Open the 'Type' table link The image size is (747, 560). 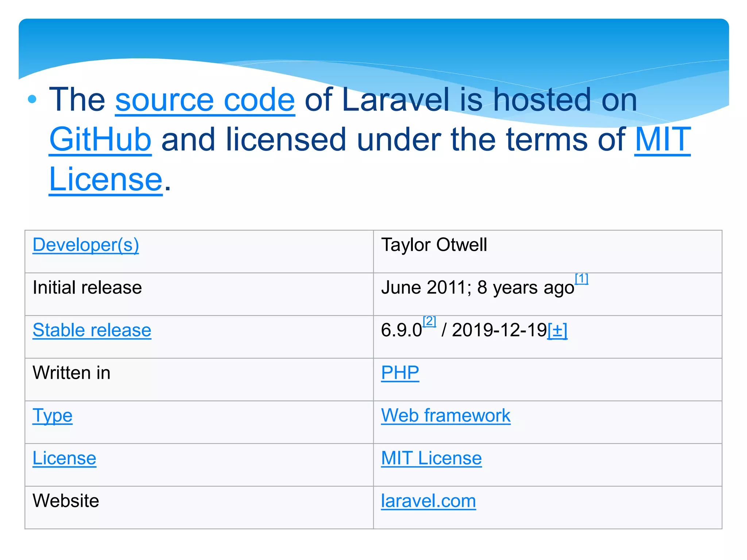point(53,416)
